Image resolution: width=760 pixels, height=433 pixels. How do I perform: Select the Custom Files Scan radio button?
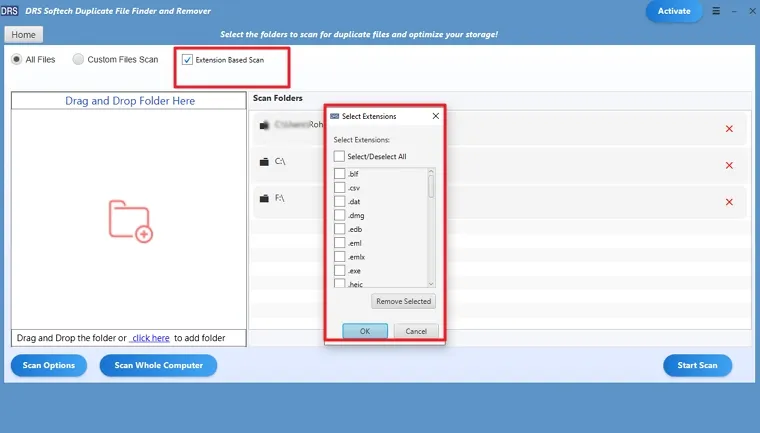(x=78, y=59)
